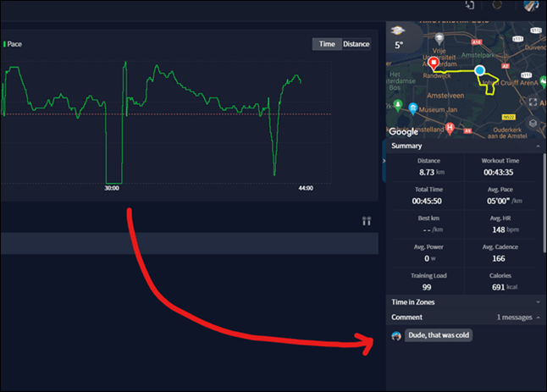Open the map in fullscreen mode
This screenshot has width=547, height=392.
(x=533, y=102)
